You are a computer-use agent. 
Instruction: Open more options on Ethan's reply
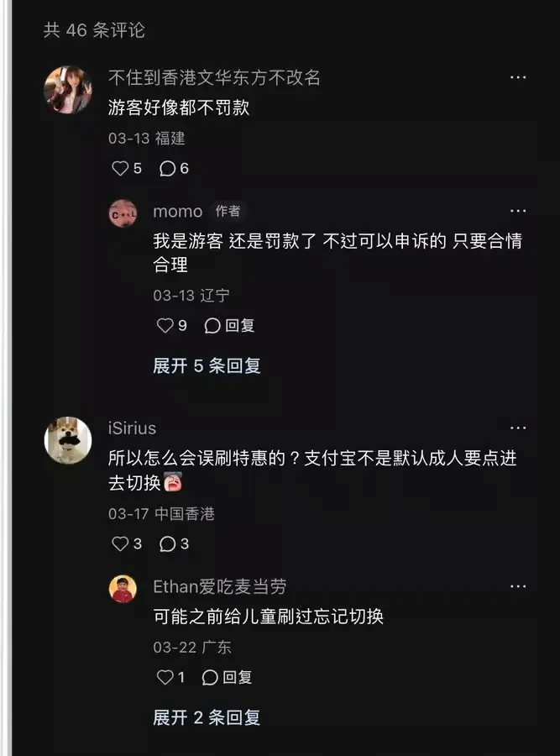click(x=518, y=587)
